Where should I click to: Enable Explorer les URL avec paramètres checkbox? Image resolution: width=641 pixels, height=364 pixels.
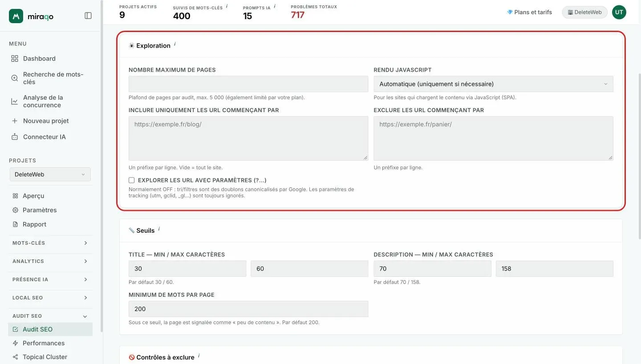pos(132,180)
